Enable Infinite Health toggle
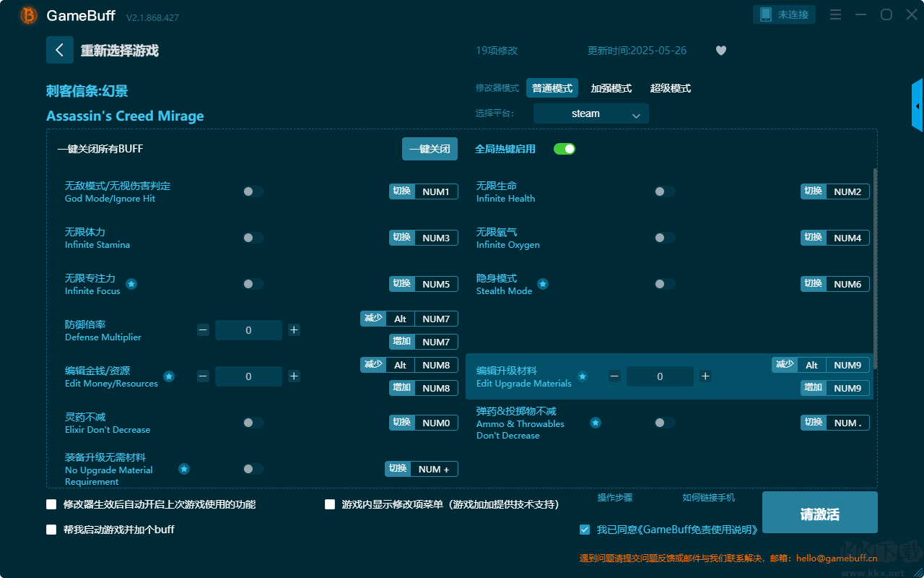 (665, 191)
